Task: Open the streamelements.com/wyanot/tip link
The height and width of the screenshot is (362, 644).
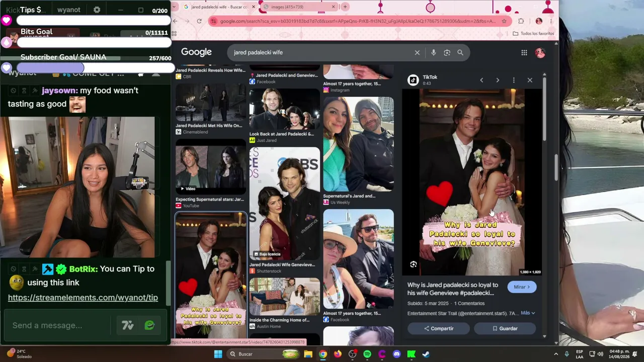Action: coord(83,298)
